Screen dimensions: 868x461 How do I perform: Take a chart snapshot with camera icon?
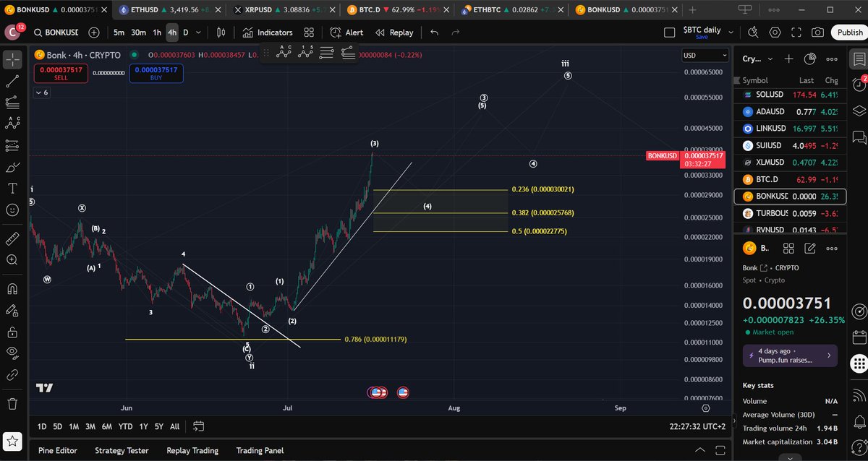coord(817,33)
